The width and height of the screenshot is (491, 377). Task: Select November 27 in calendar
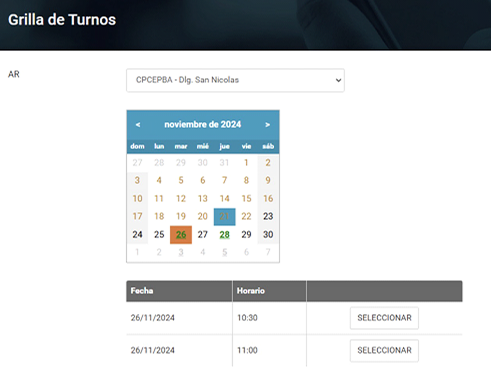point(203,235)
